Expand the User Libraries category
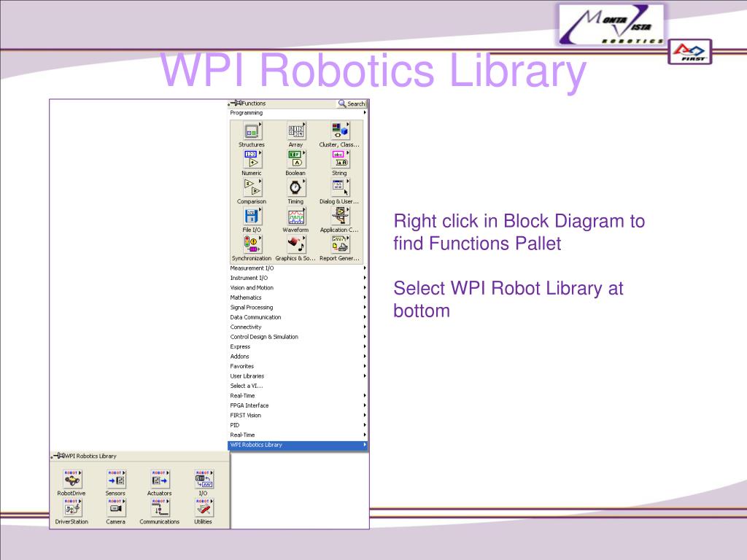This screenshot has width=747, height=560. (298, 376)
